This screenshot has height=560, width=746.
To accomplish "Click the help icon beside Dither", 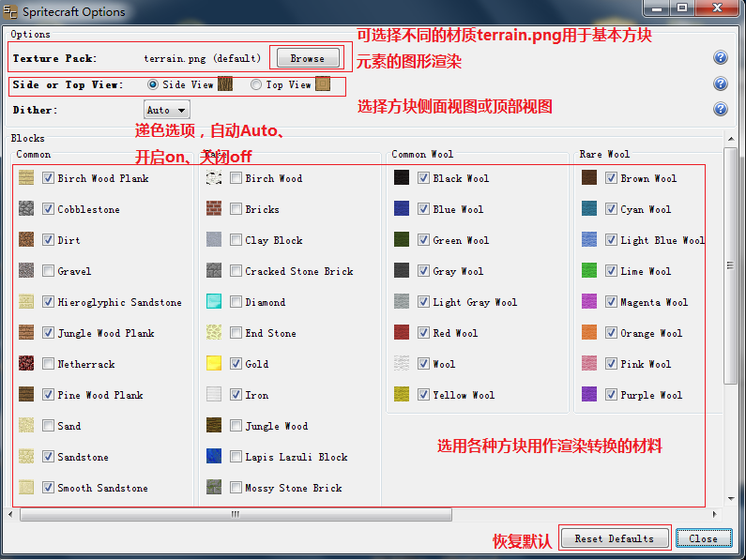I will pos(720,109).
